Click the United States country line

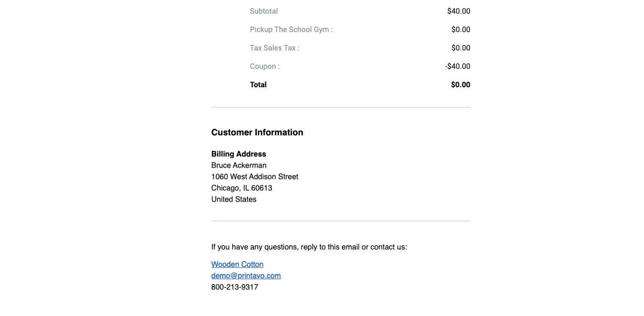234,200
